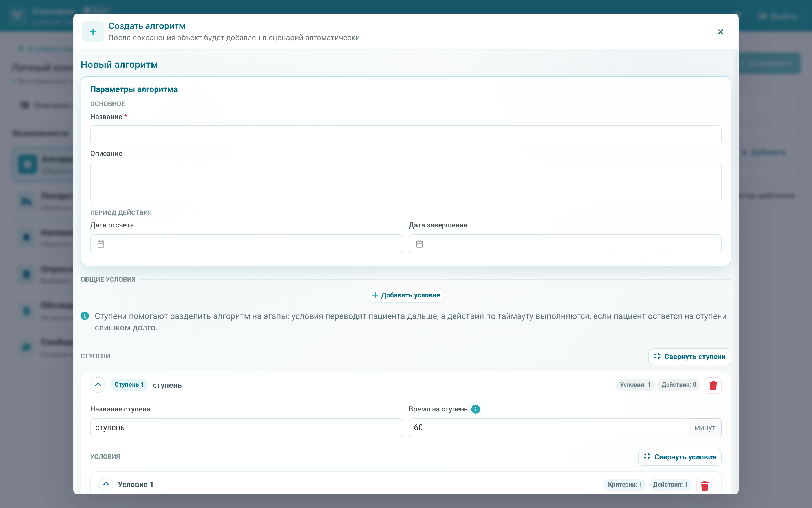Click the calendar icon in Дата завершения
812x508 pixels.
click(x=420, y=244)
